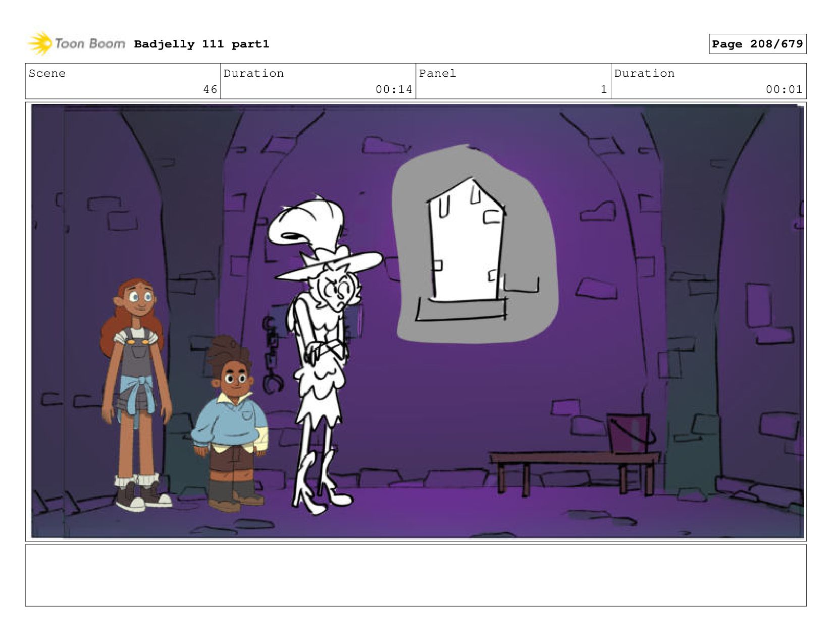Select panel duration value '00:01'
Viewport: 832px width, 644px height.
[784, 89]
